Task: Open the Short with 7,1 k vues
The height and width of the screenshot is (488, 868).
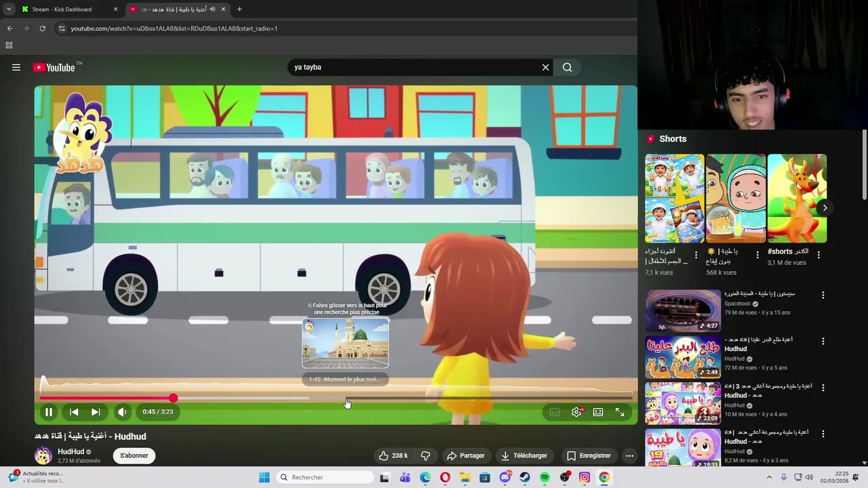Action: coord(674,199)
